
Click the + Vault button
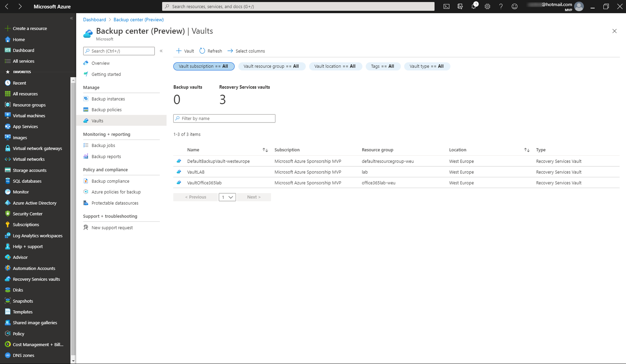coord(185,51)
